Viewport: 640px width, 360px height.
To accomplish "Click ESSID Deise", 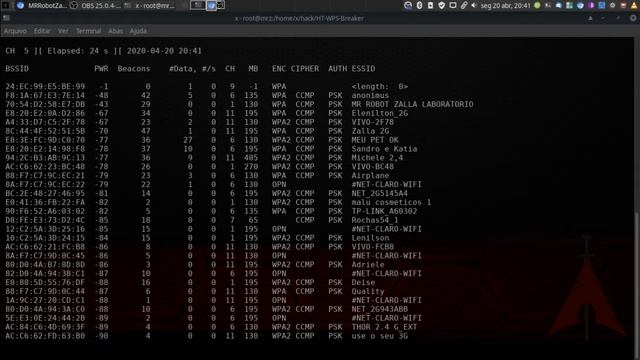I will click(x=363, y=282).
